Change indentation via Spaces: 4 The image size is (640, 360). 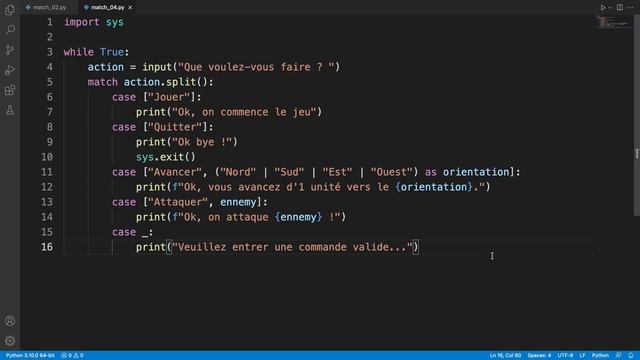click(539, 356)
